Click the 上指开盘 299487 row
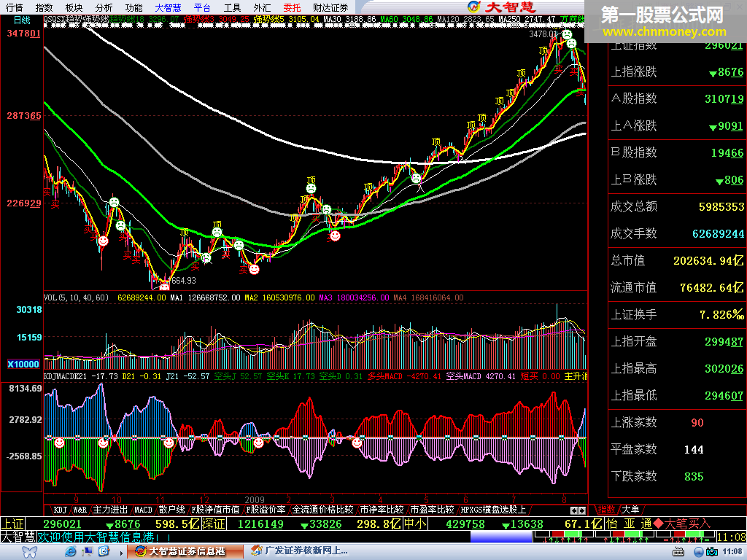This screenshot has width=747, height=560. pos(677,341)
